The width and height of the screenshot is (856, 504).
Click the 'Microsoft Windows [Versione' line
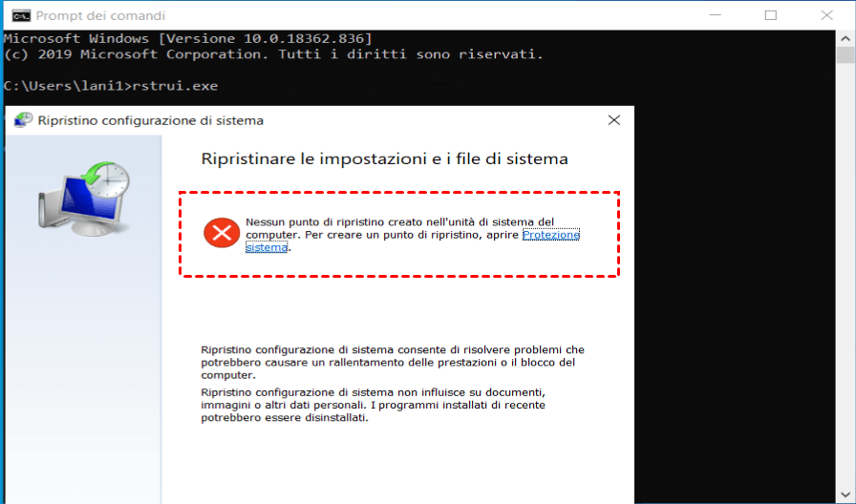[x=188, y=39]
